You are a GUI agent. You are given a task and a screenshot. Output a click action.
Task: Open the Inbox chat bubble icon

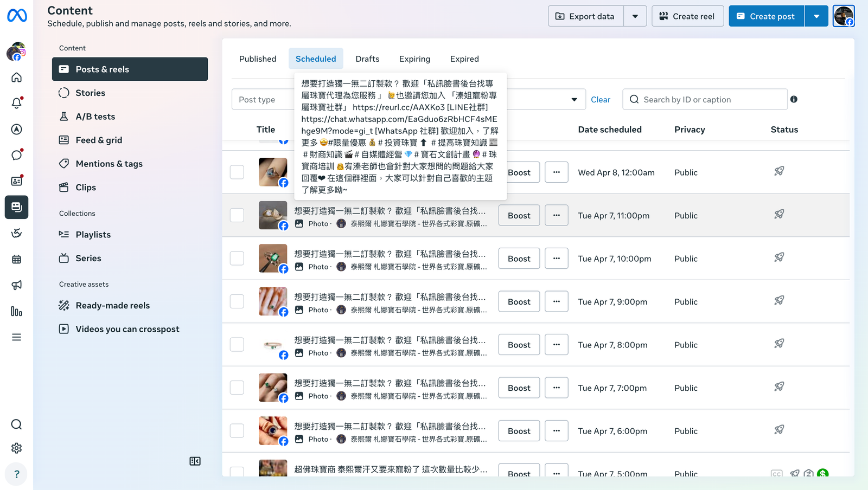[x=17, y=155]
